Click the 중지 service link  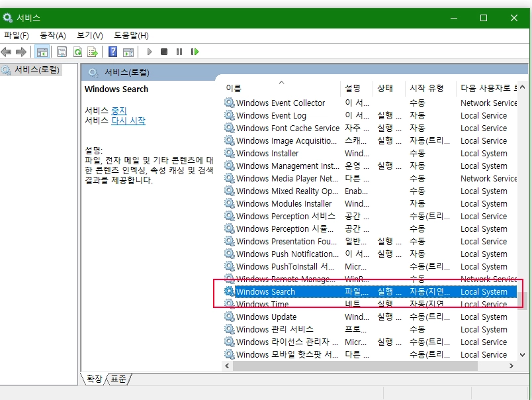118,111
